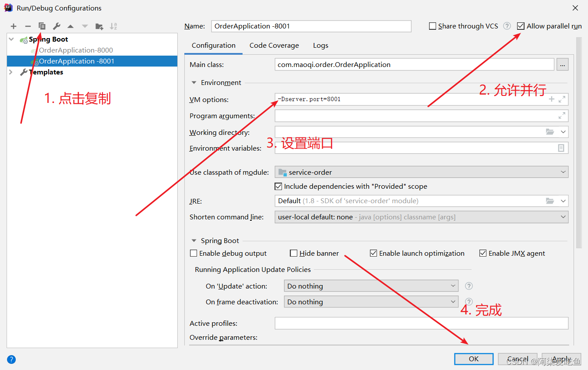588x370 pixels.
Task: Switch to Code Coverage tab
Action: [x=274, y=46]
